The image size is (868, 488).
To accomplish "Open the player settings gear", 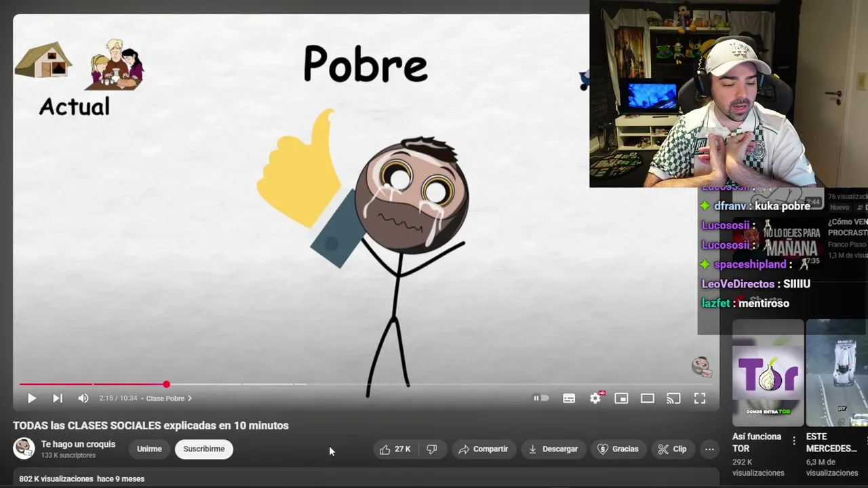I will (595, 399).
